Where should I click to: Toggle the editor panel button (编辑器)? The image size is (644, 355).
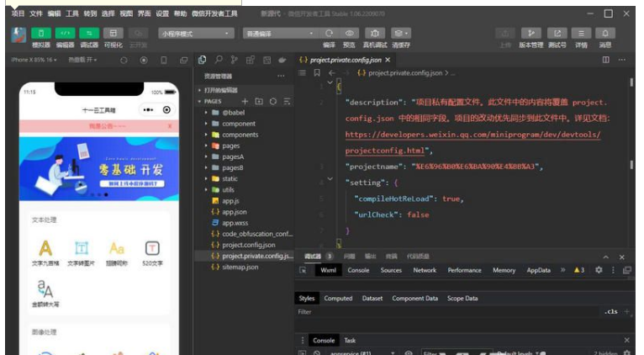pos(65,33)
